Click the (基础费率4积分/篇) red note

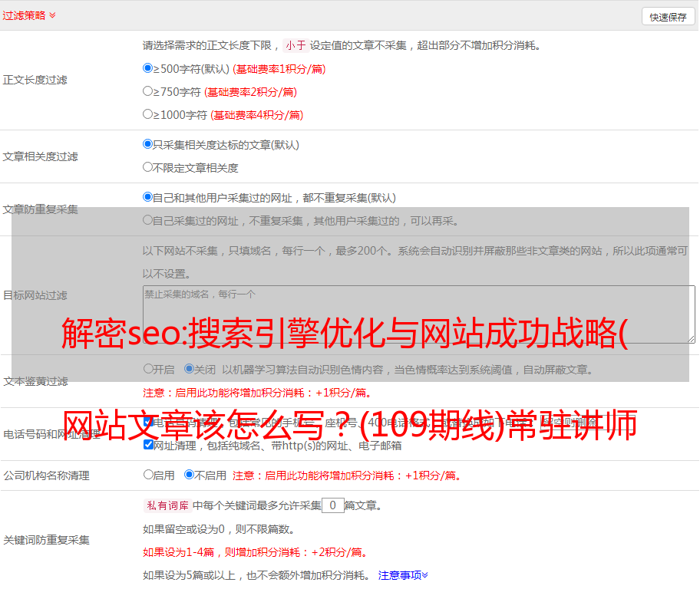[256, 115]
